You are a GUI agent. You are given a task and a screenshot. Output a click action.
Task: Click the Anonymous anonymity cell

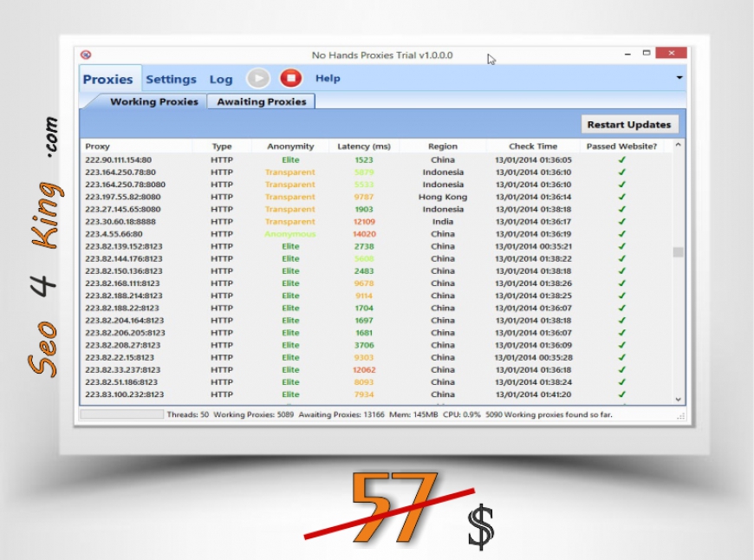pos(290,234)
